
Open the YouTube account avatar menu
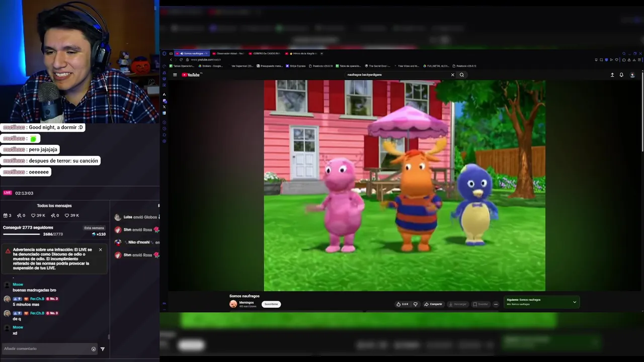coord(632,75)
